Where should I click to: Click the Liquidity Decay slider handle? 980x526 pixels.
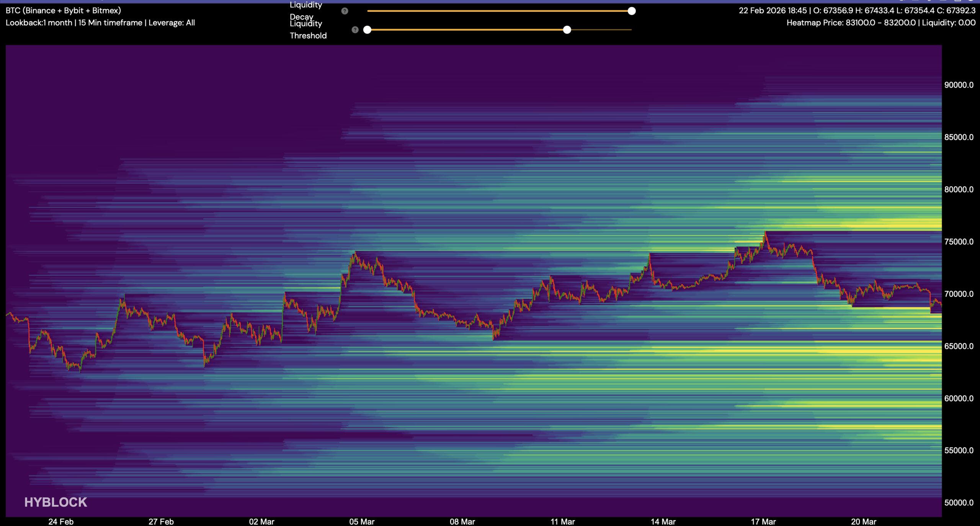(632, 11)
